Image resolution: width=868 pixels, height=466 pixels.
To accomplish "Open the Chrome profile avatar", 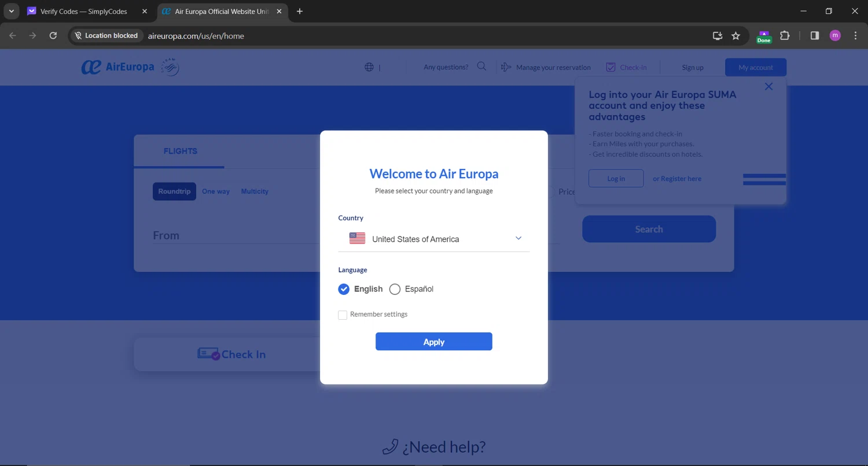I will click(x=835, y=35).
